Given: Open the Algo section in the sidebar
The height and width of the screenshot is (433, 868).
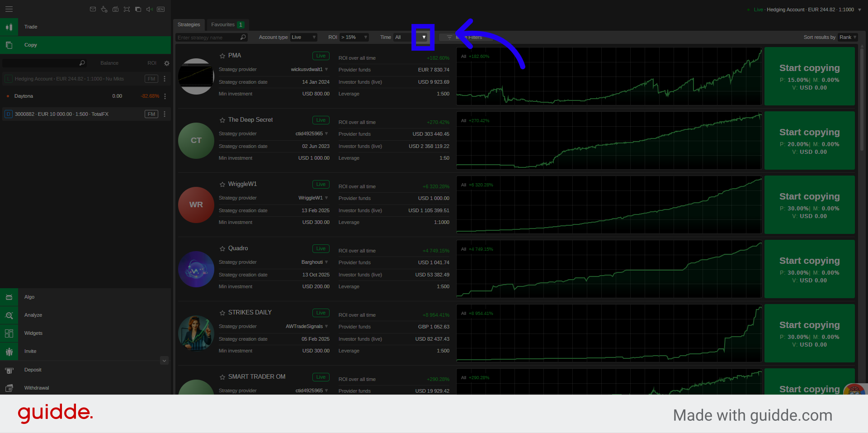Looking at the screenshot, I should click(x=29, y=297).
